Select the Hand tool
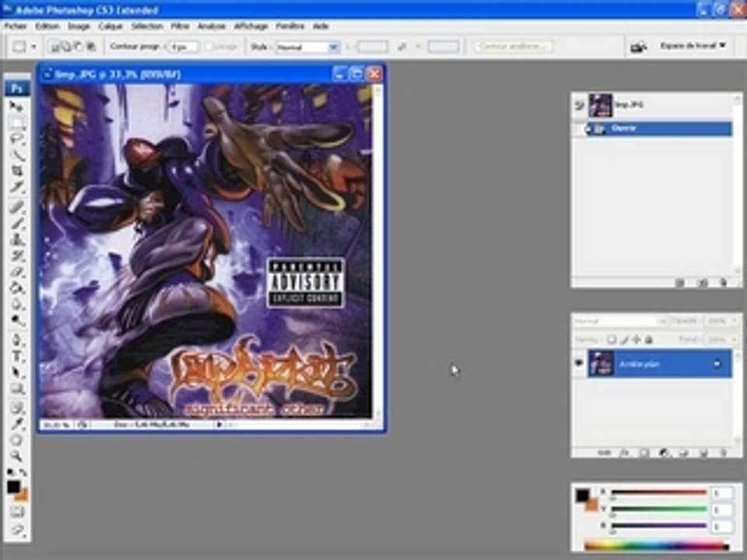 coord(17,440)
